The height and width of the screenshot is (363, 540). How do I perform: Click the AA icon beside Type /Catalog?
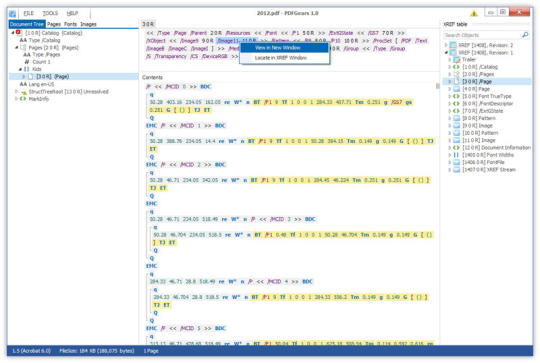pos(23,40)
